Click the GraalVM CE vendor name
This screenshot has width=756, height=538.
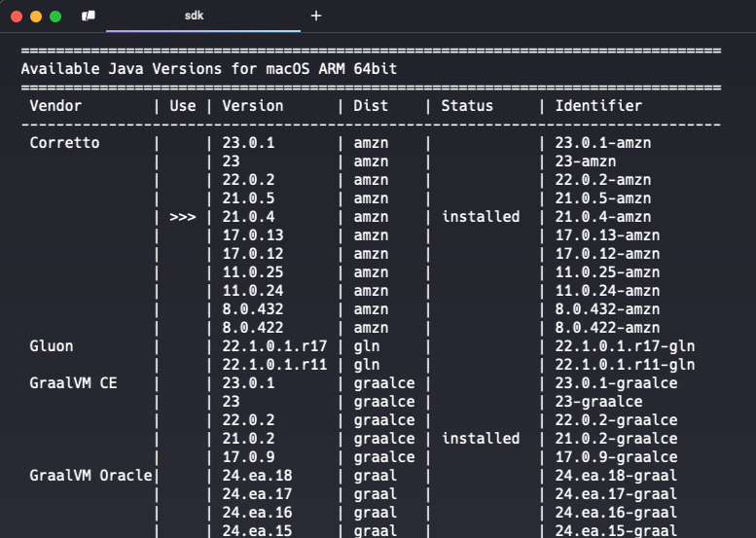click(73, 382)
